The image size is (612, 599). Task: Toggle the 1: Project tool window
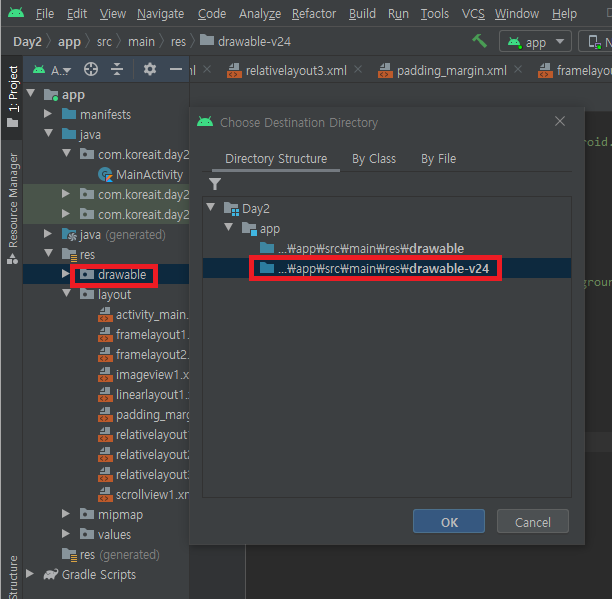(12, 96)
